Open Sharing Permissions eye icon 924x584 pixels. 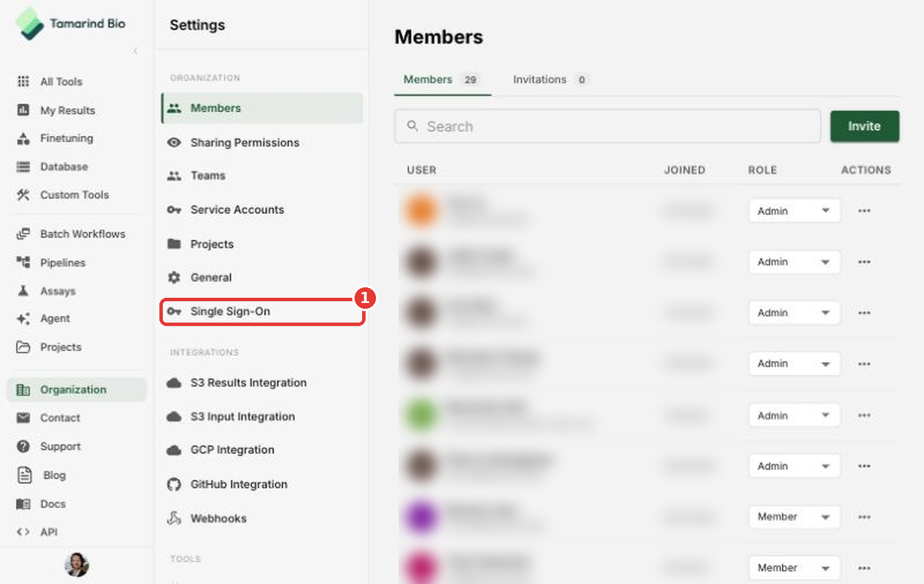coord(174,143)
